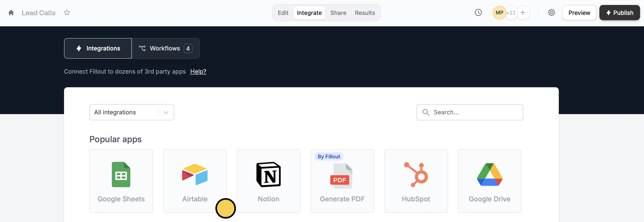Open the Workflows section tab

[165, 48]
